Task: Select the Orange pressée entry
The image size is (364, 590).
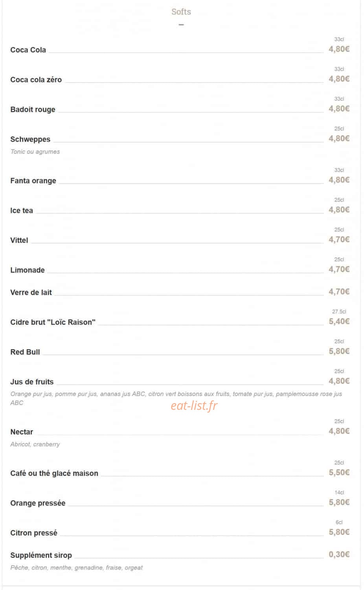Action: [x=38, y=503]
